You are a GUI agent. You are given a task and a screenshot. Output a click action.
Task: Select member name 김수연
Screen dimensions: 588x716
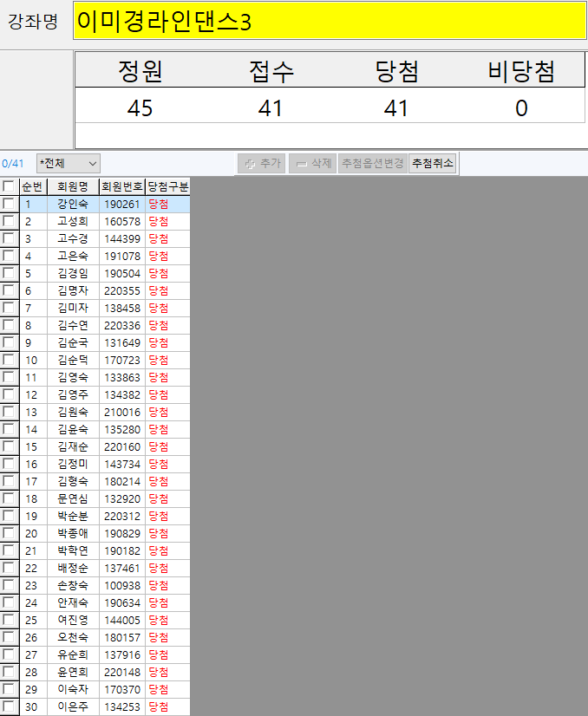(73, 326)
